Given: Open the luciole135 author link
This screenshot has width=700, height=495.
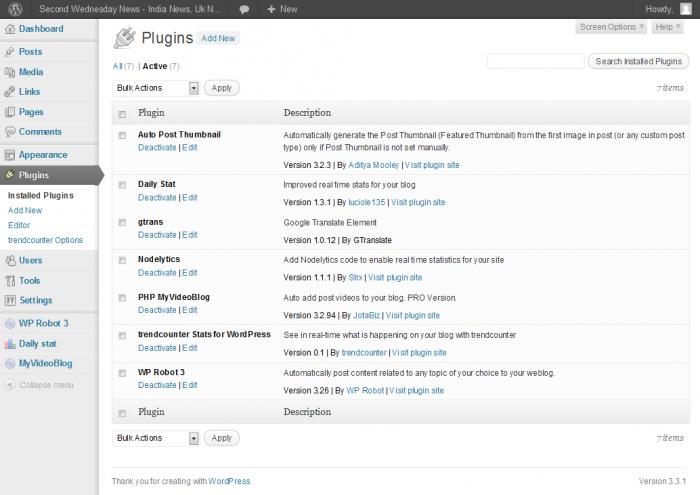Looking at the screenshot, I should 367,202.
